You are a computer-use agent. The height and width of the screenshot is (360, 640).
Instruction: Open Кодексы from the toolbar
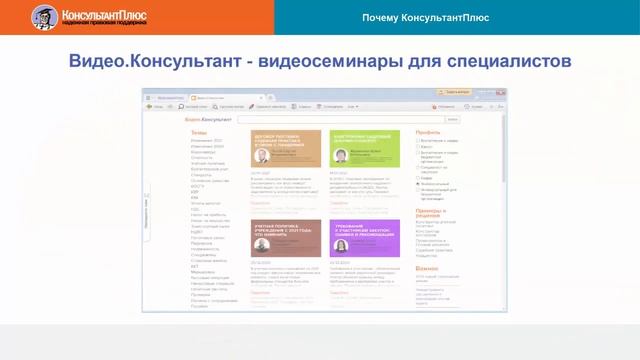pos(301,107)
